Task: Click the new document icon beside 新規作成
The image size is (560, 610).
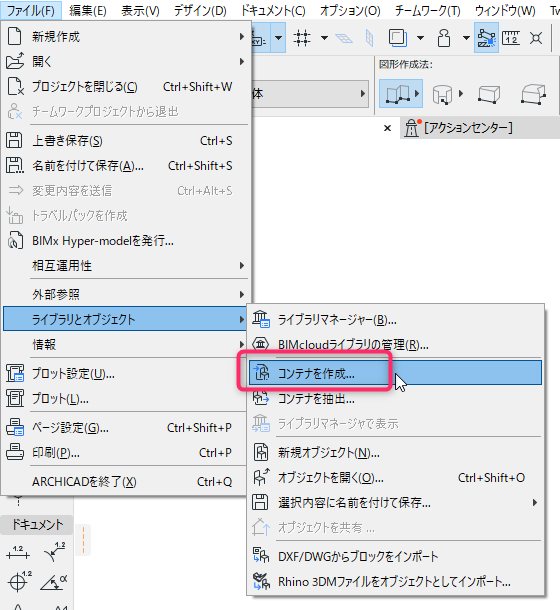Action: 15,37
